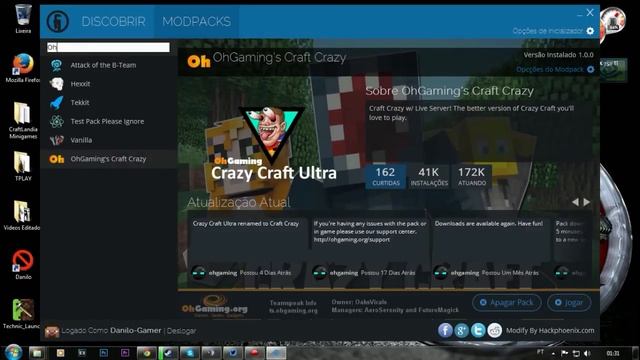Open the Lixeira recycle bin on desktop
This screenshot has width=640, height=360.
click(x=23, y=18)
